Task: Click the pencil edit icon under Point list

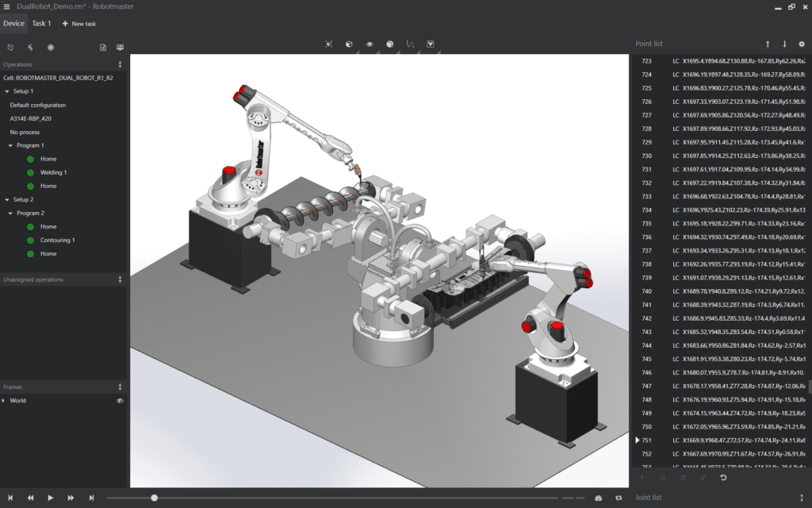Action: click(x=703, y=477)
